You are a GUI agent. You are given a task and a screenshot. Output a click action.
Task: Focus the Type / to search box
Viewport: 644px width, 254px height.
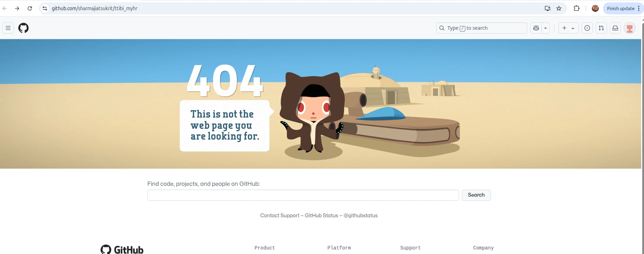[481, 28]
